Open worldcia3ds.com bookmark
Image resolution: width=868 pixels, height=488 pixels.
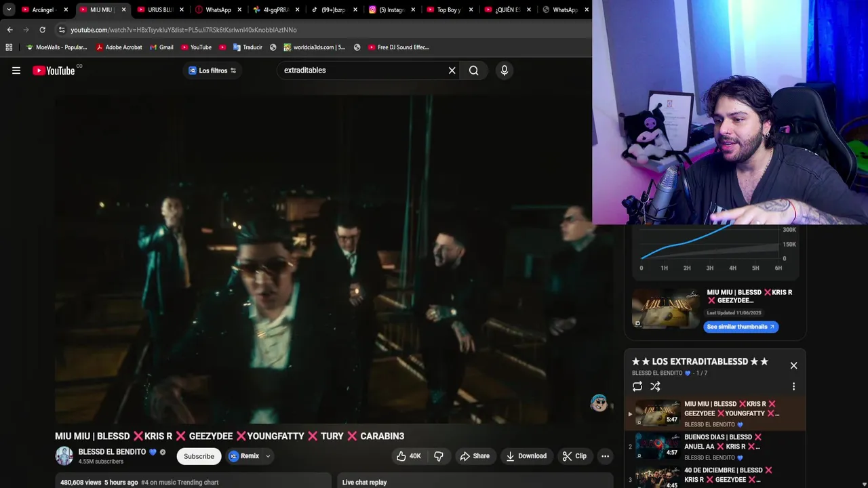pos(315,47)
